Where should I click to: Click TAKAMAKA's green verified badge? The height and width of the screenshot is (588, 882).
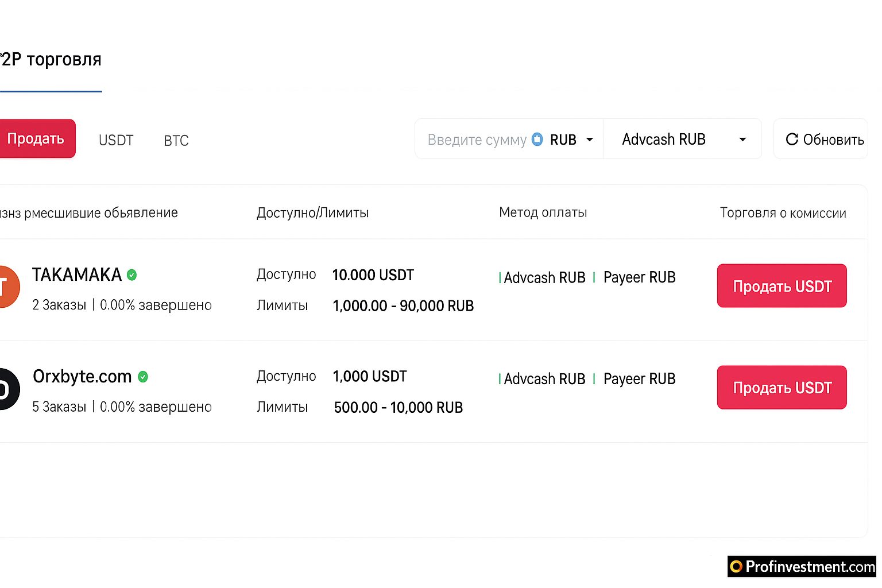point(132,275)
